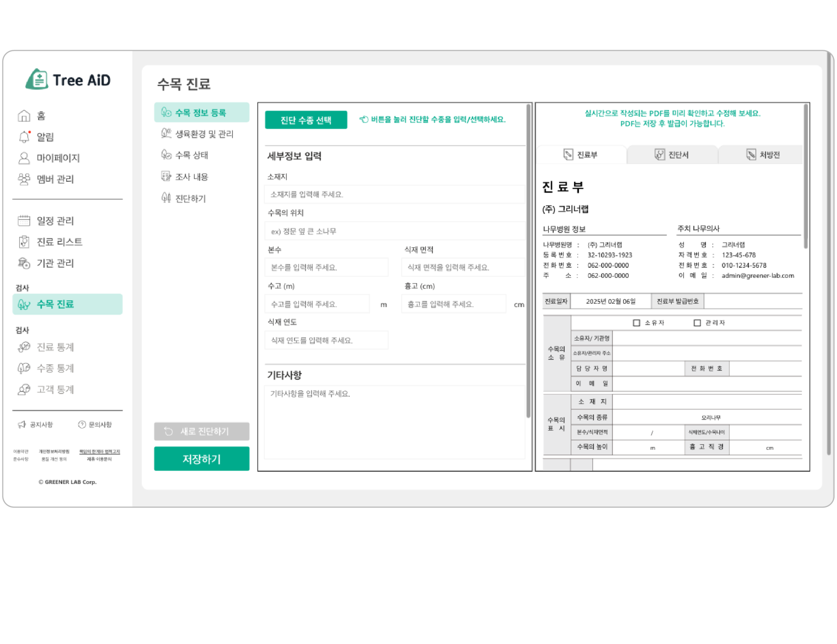Viewport: 837px width, 644px height.
Task: Click the form panel vertical scrollbar
Action: (x=528, y=261)
